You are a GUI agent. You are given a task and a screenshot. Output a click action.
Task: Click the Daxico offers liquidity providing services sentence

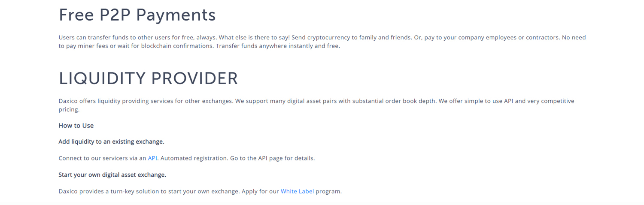tap(146, 101)
